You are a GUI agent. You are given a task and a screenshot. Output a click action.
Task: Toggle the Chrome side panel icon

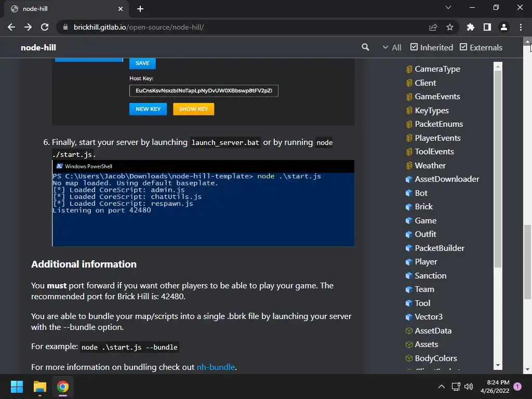pyautogui.click(x=487, y=27)
